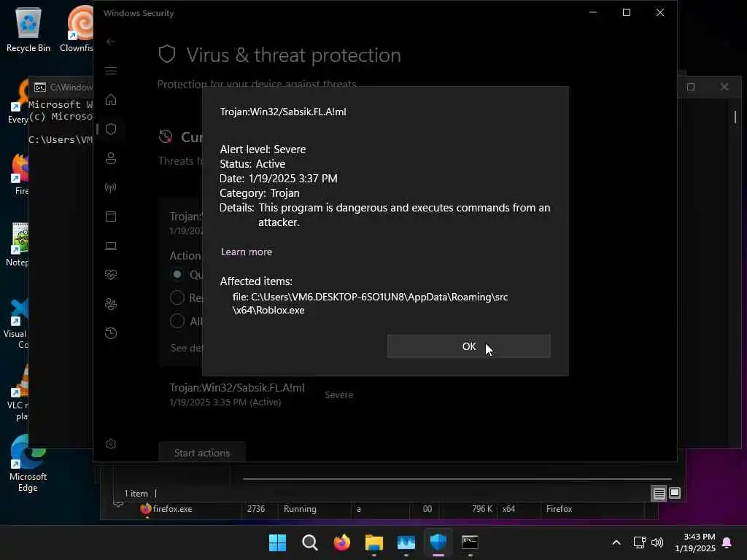Open Protection history sidebar icon
Image resolution: width=747 pixels, height=560 pixels.
(111, 332)
